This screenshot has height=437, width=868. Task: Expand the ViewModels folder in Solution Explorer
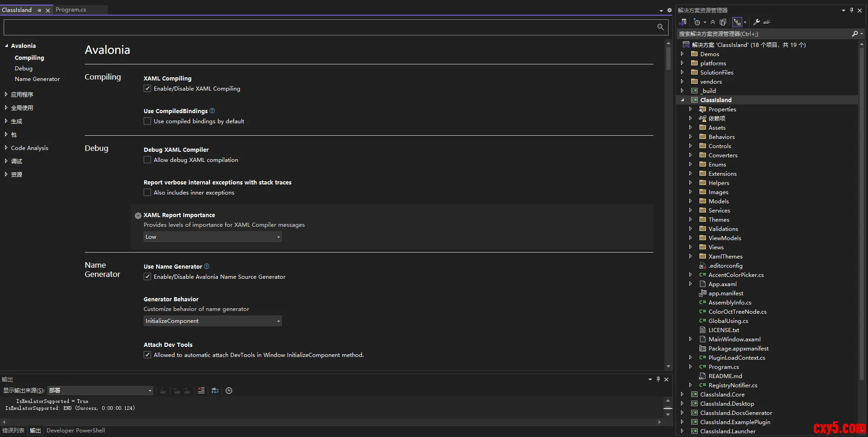[690, 238]
